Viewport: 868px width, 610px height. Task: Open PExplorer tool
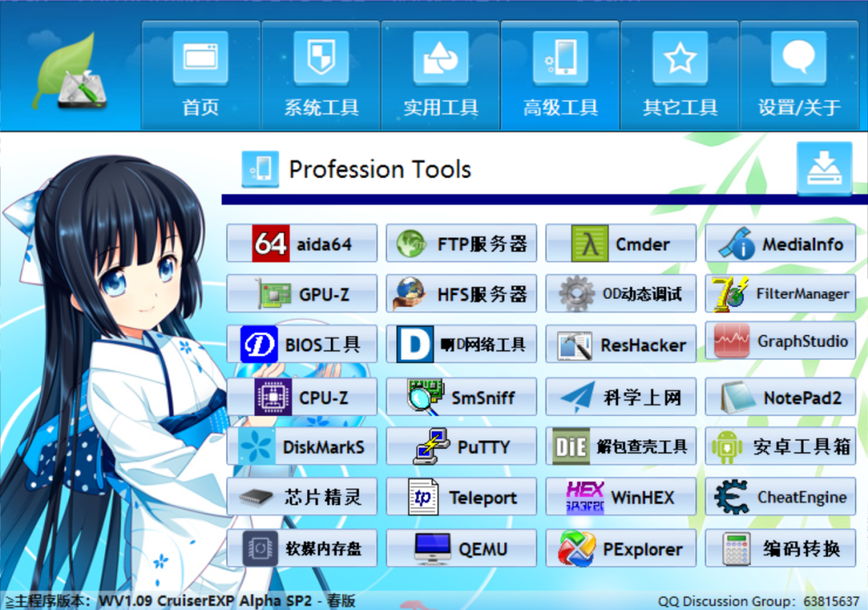(x=620, y=548)
